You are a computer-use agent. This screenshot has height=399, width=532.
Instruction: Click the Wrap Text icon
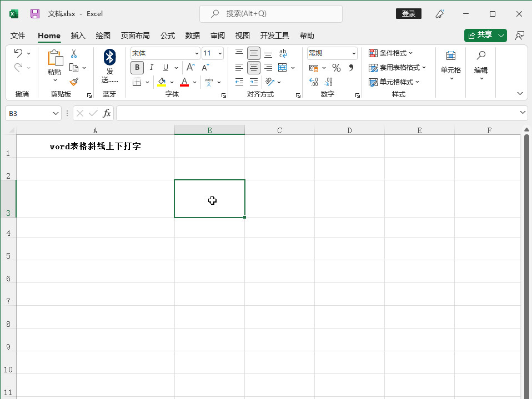283,53
